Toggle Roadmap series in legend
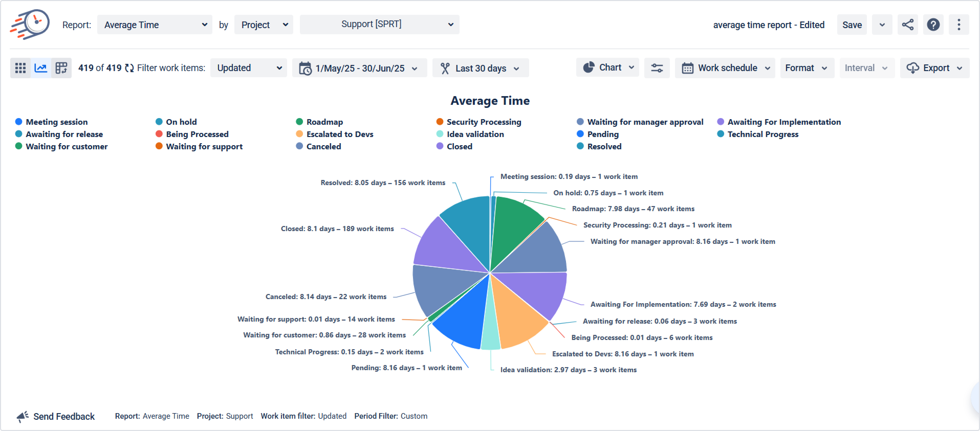The image size is (980, 431). coord(324,122)
